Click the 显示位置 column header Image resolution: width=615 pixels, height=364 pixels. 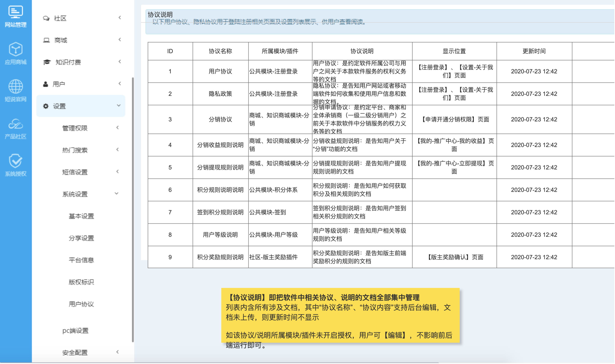[455, 51]
